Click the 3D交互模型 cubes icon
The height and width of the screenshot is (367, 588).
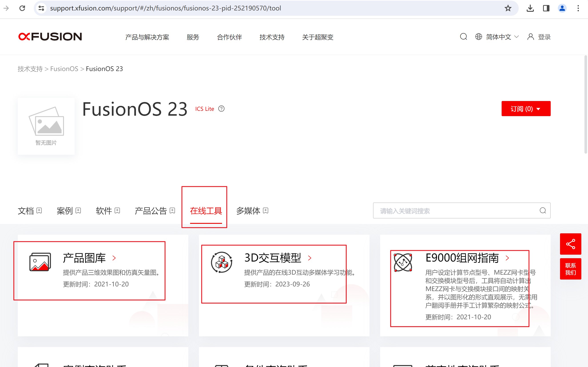coord(221,262)
